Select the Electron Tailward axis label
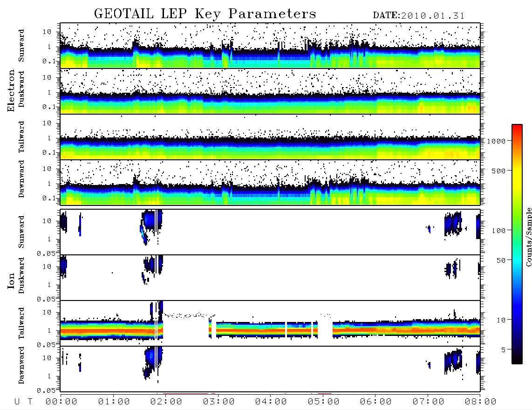The height and width of the screenshot is (410, 532). (x=21, y=137)
